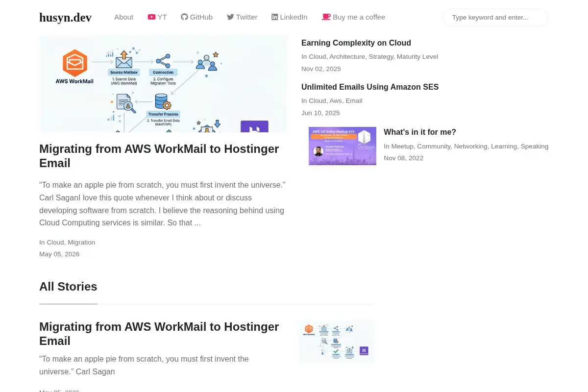Click the coffee cup icon
This screenshot has height=392, width=588.
coord(326,17)
